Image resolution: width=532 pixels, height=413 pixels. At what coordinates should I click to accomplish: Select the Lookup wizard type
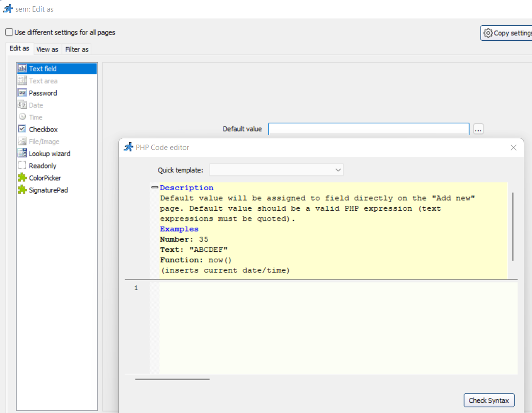48,153
